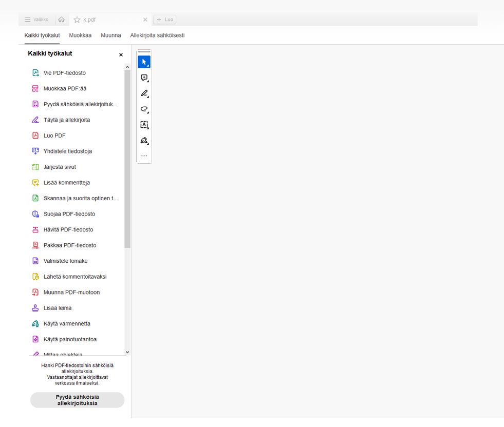The image size is (504, 427).
Task: Click the Luo new tab button
Action: click(x=165, y=20)
